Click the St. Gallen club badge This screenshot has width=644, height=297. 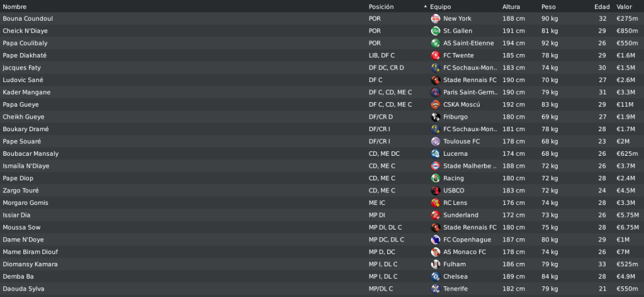[436, 31]
